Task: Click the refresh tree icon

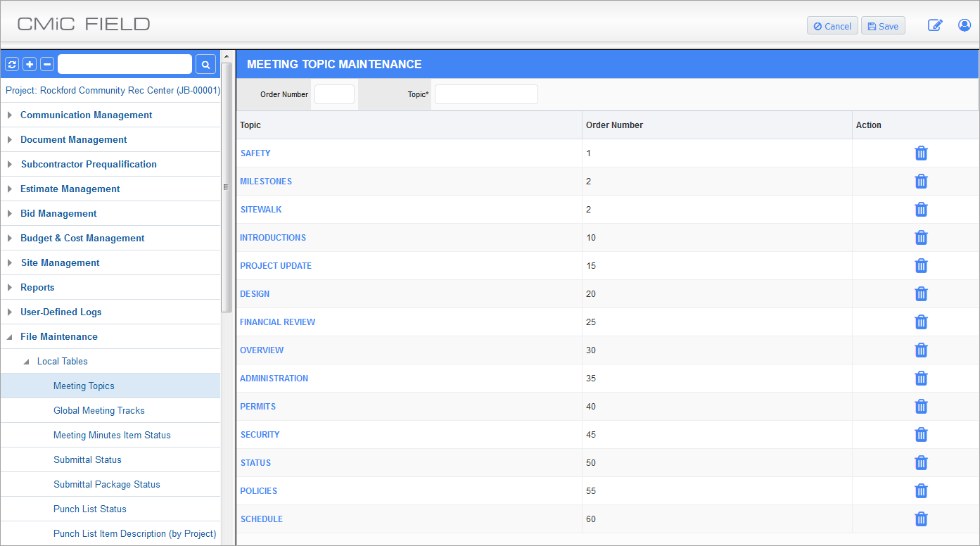Action: 12,65
